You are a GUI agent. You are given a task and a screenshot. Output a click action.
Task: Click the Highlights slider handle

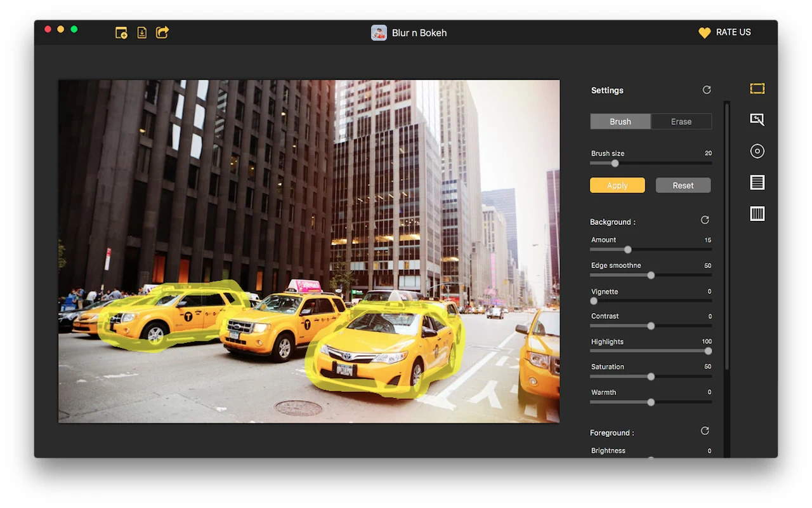pyautogui.click(x=708, y=351)
